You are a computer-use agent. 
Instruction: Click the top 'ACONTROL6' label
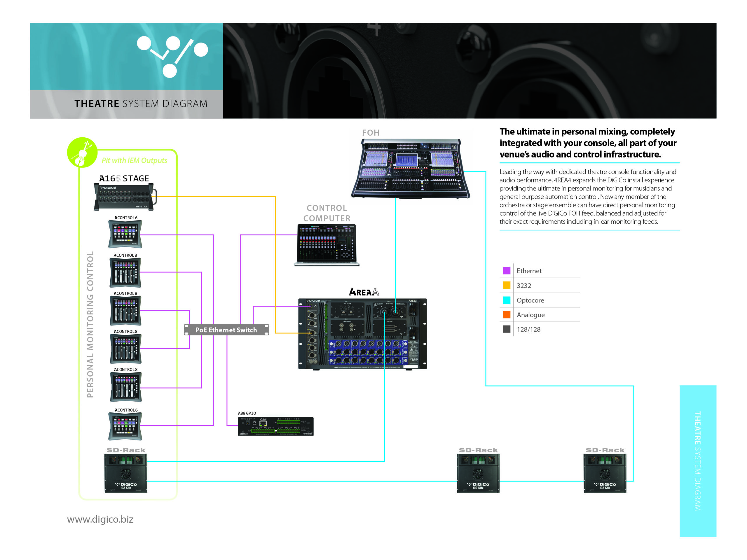pos(126,218)
